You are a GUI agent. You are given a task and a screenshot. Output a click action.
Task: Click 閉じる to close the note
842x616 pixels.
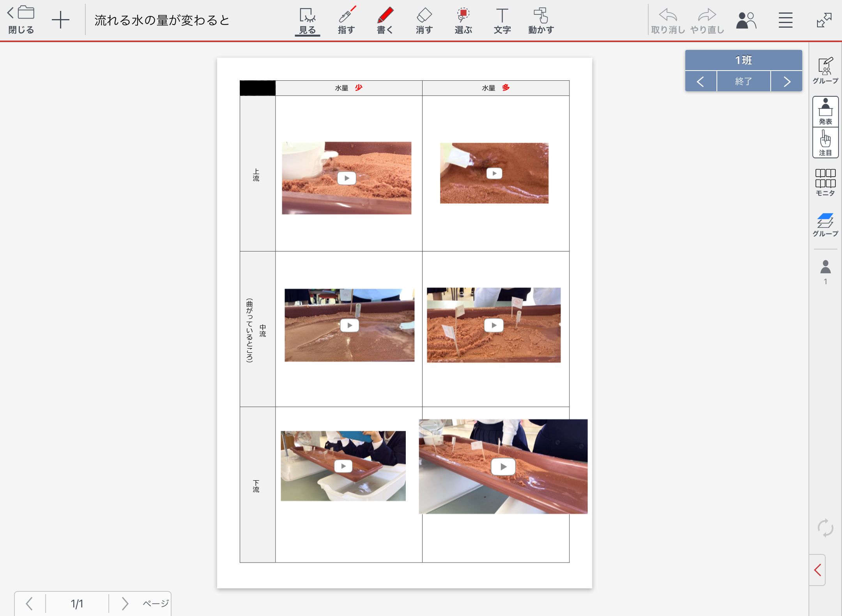(x=21, y=20)
